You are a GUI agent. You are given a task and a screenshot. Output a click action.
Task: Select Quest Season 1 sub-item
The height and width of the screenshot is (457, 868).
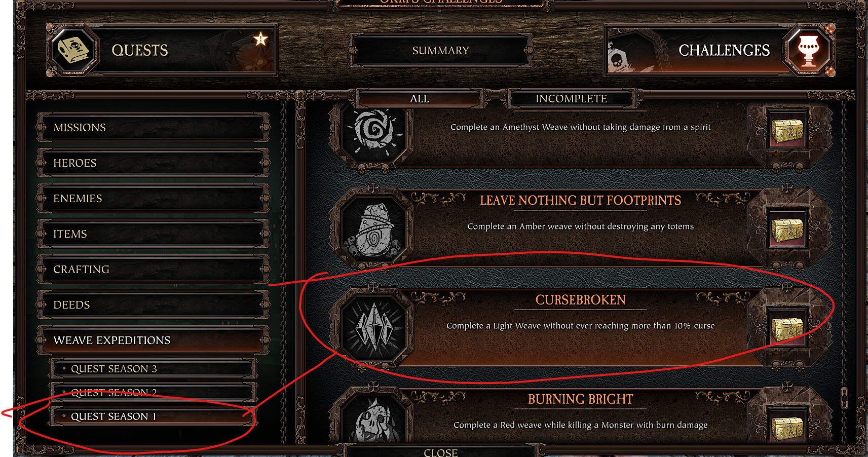(x=153, y=416)
